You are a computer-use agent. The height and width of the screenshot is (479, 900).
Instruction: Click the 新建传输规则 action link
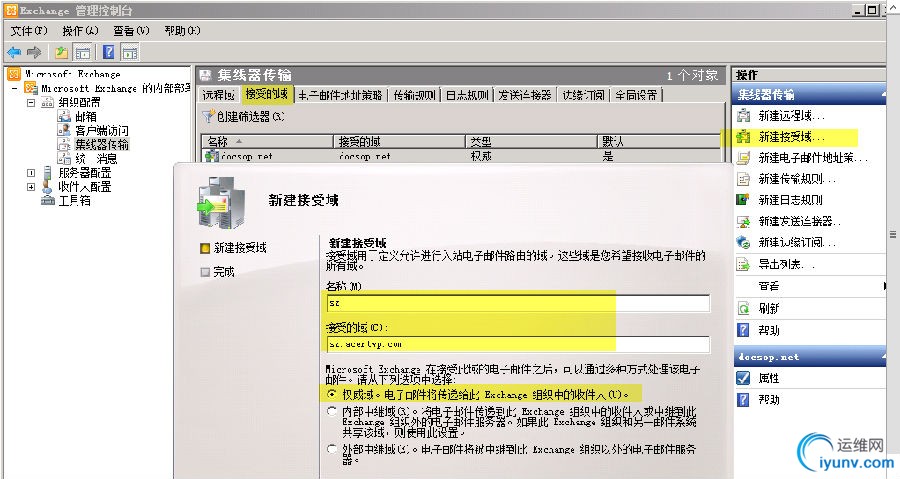[x=797, y=179]
